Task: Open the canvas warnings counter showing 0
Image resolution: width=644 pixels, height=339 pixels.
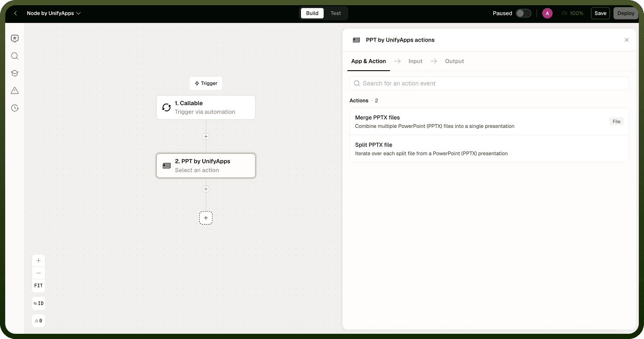Action: pos(39,321)
